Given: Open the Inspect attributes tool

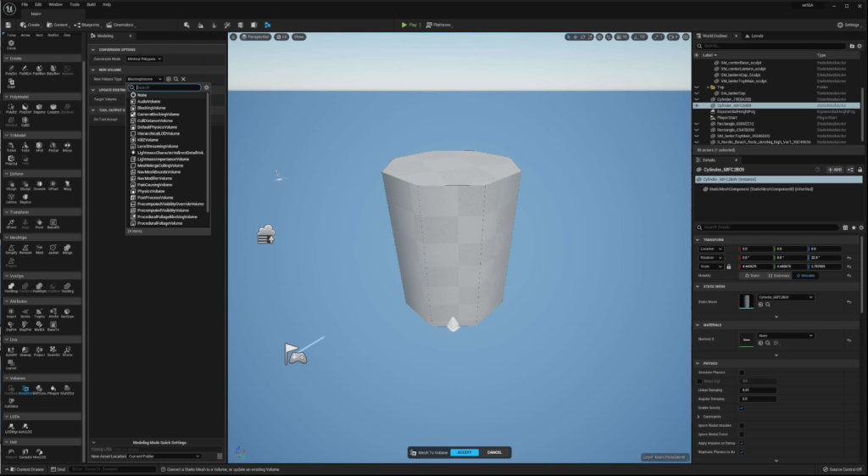Looking at the screenshot, I should (x=11, y=313).
